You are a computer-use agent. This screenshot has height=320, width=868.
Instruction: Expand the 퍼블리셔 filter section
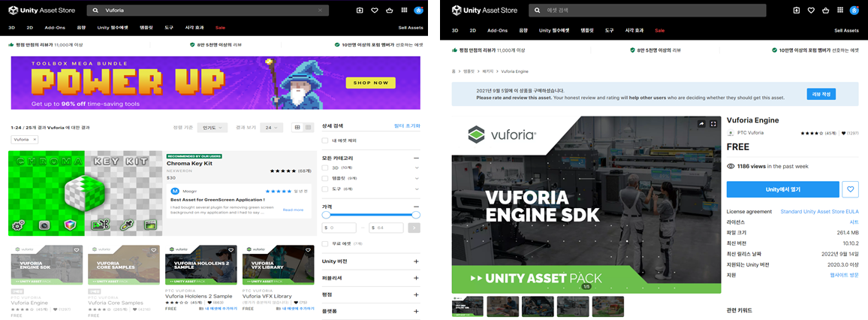tap(416, 278)
